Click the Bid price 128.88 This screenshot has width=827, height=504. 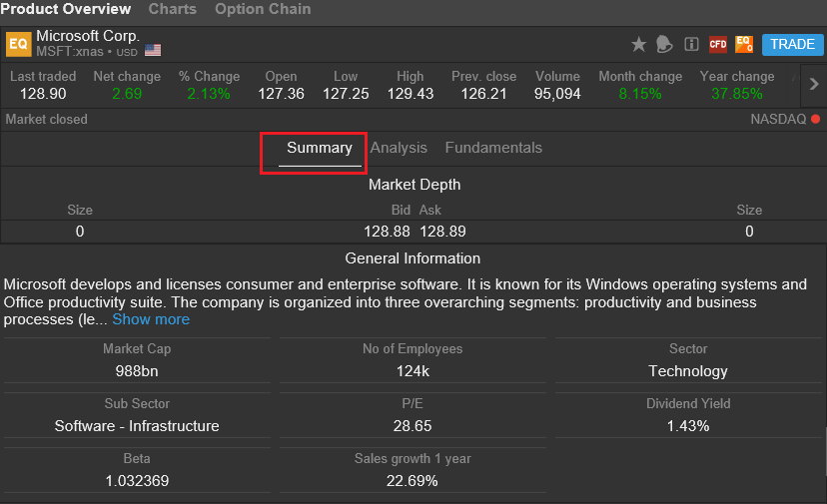387,232
